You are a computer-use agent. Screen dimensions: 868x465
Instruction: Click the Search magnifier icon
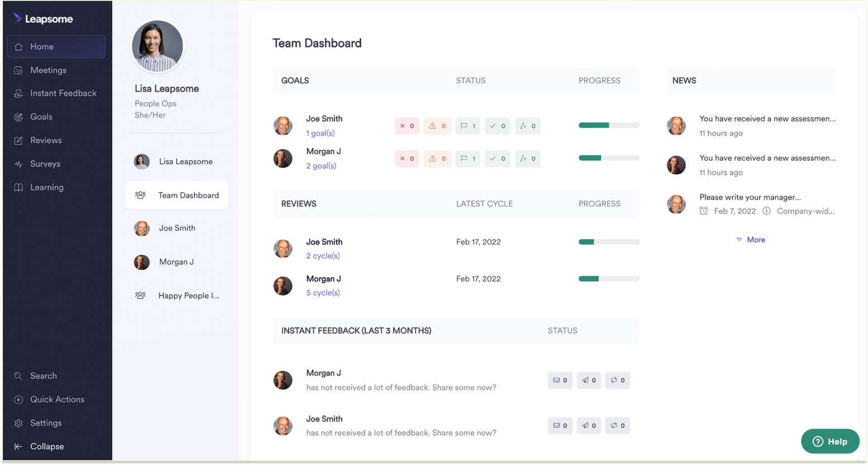point(18,376)
